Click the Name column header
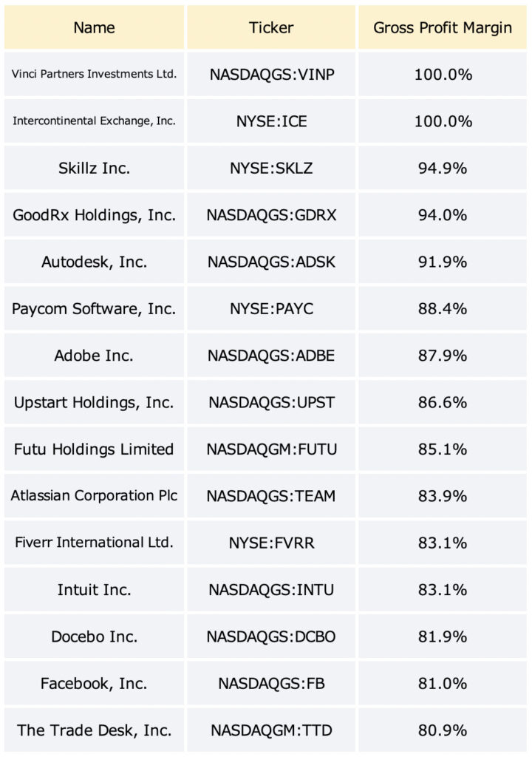The image size is (532, 757). (94, 27)
